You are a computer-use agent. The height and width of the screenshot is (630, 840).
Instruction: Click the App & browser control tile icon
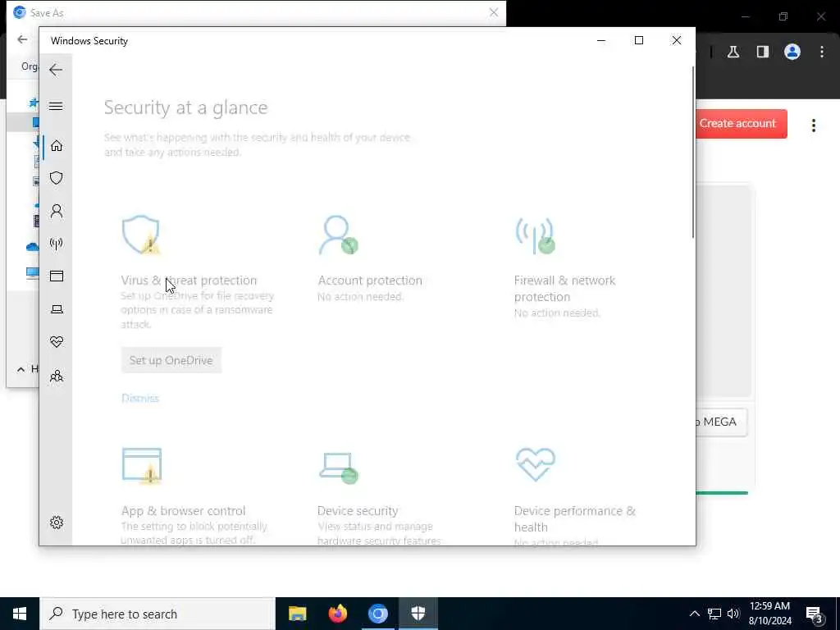point(141,466)
